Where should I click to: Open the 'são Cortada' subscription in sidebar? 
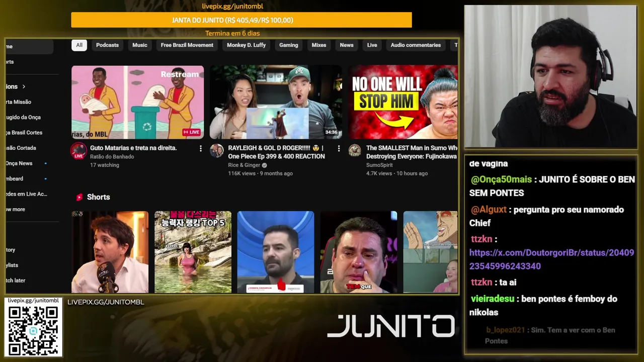[x=21, y=148]
